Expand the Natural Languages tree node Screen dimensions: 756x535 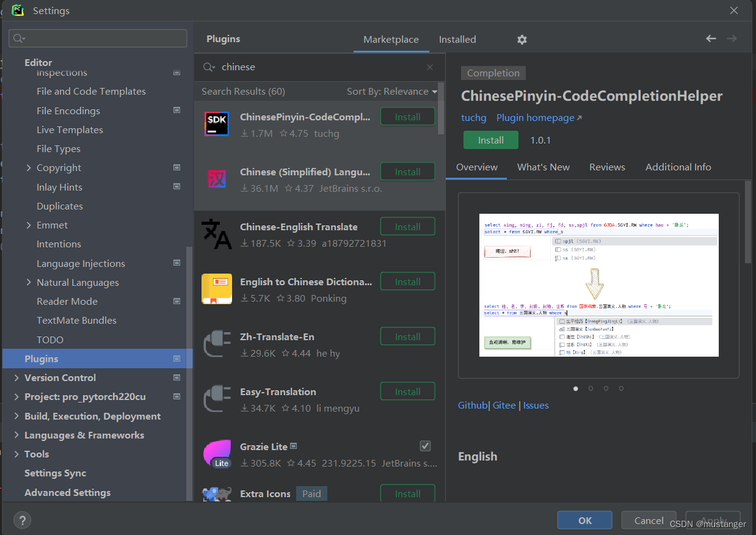pos(29,282)
